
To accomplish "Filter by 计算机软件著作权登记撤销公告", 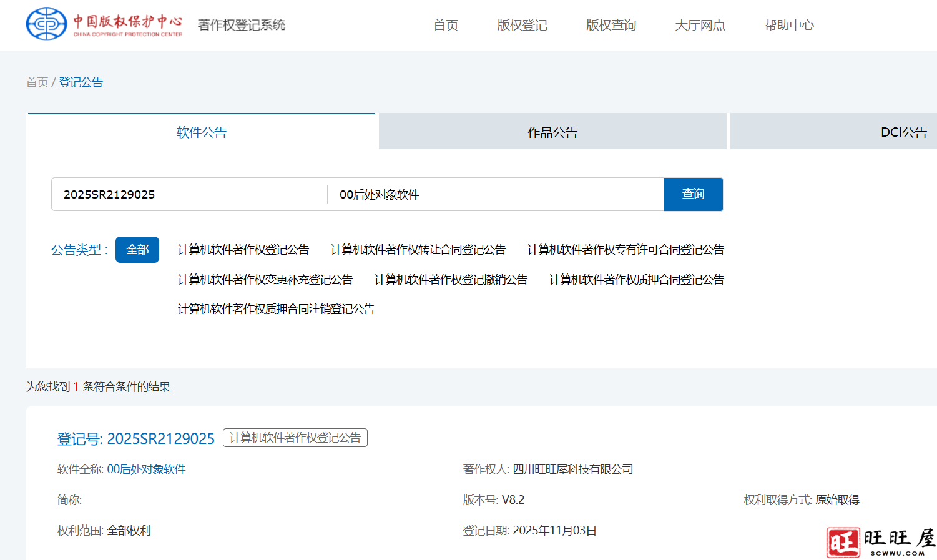I will coord(451,280).
